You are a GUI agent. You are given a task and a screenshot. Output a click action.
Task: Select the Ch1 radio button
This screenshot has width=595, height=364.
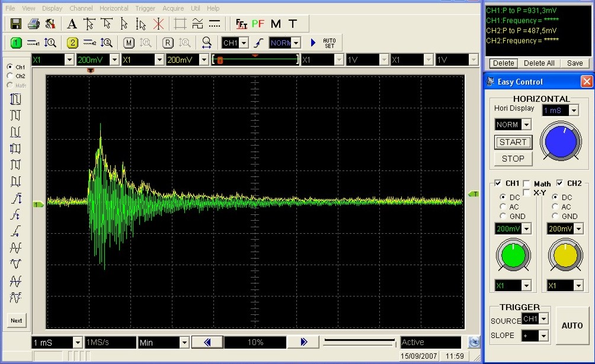tap(10, 66)
